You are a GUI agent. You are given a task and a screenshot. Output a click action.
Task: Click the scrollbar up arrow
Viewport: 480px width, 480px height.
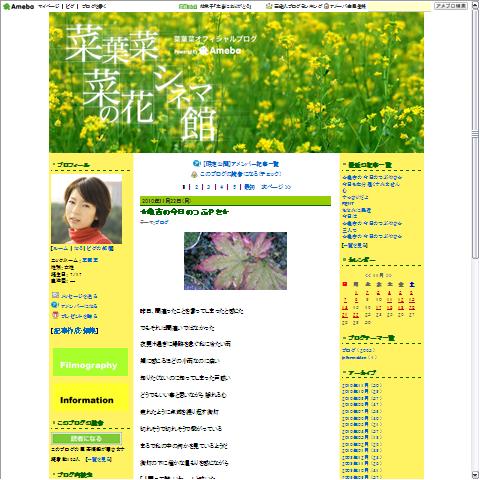pyautogui.click(x=475, y=5)
